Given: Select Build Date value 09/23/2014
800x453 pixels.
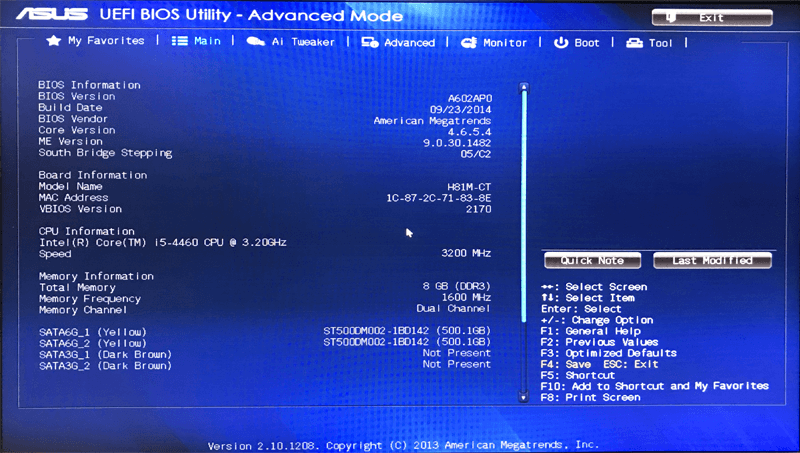Looking at the screenshot, I should 460,109.
